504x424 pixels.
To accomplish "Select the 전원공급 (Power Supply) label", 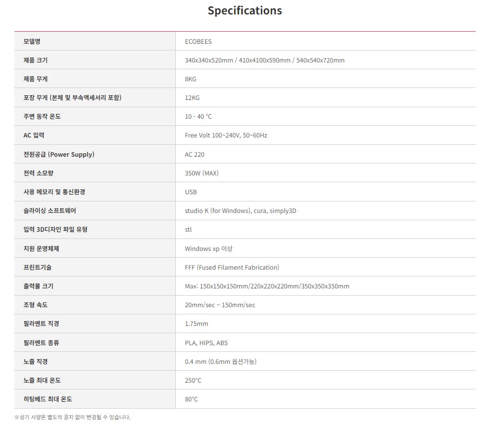I will point(59,154).
